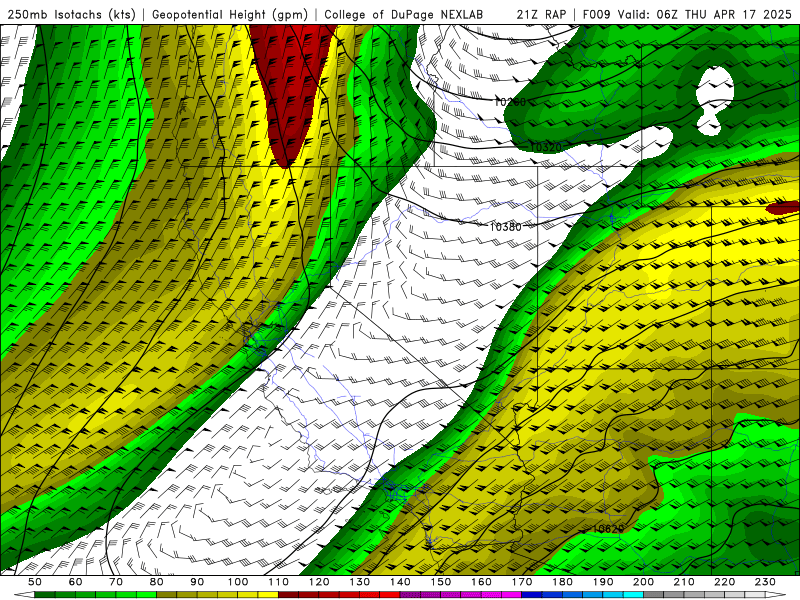Click the 80 legend value
Image resolution: width=800 pixels, height=600 pixels.
156,582
